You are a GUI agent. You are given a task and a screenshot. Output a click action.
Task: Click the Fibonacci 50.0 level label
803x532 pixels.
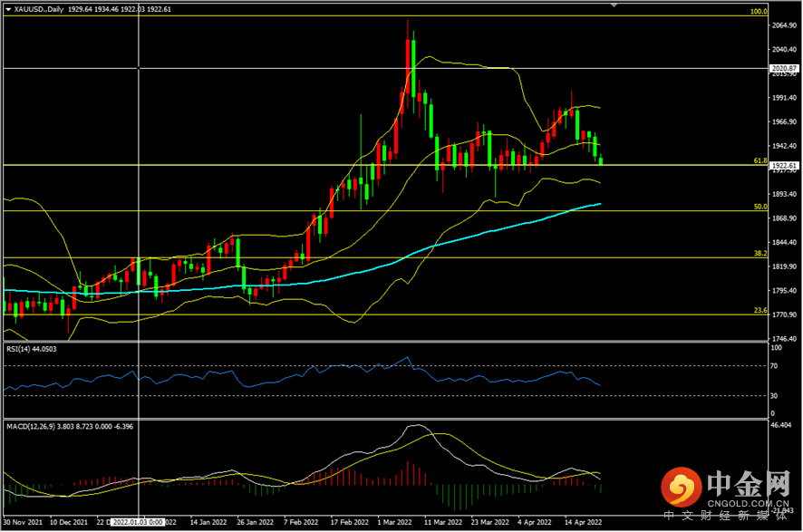click(x=760, y=207)
